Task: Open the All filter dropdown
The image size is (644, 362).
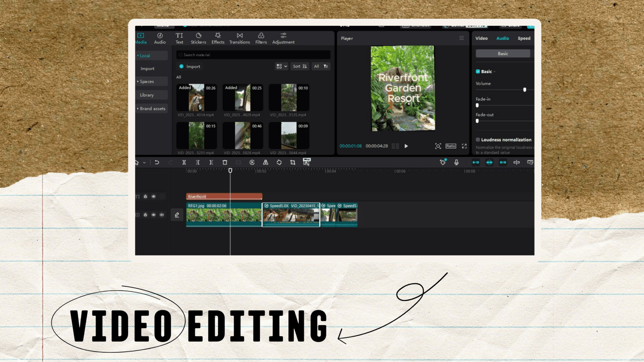Action: (321, 66)
